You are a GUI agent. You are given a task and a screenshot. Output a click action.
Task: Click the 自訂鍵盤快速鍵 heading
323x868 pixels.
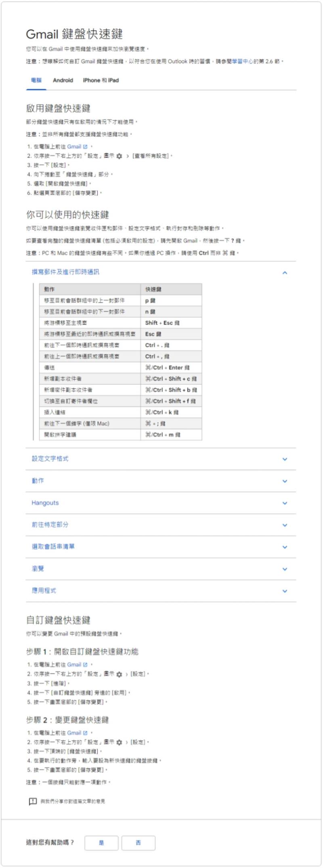point(58,620)
